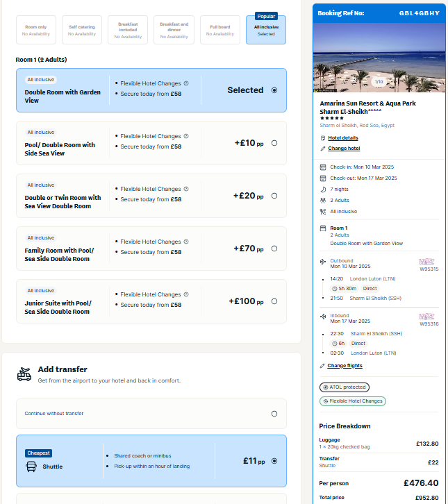Click the 2 Adults people icon
This screenshot has height=504, width=448.
323,200
